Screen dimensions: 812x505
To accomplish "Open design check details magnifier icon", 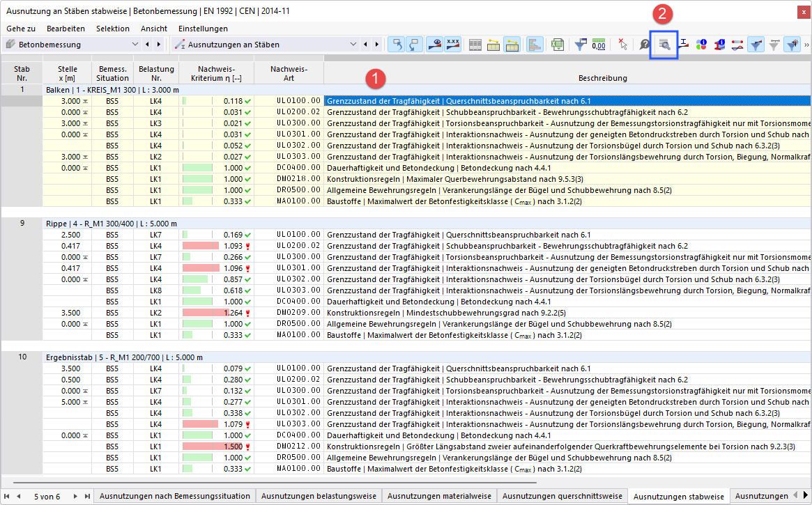I will pyautogui.click(x=664, y=45).
